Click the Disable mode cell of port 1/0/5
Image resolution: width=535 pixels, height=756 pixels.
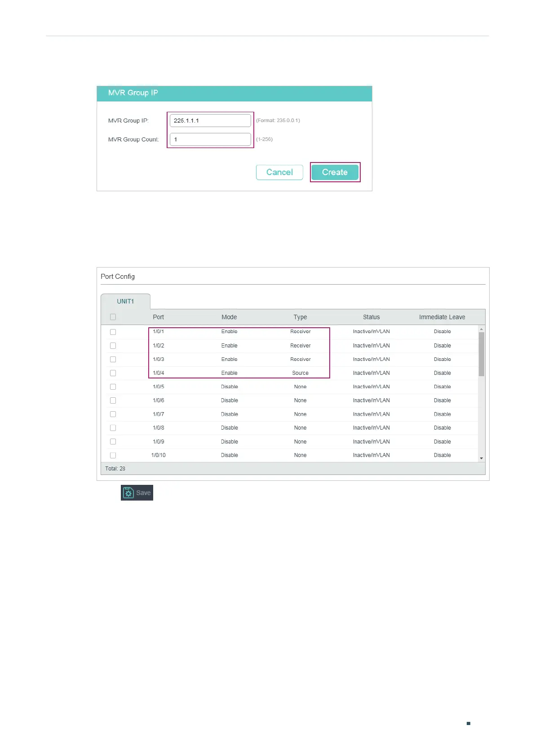[229, 387]
